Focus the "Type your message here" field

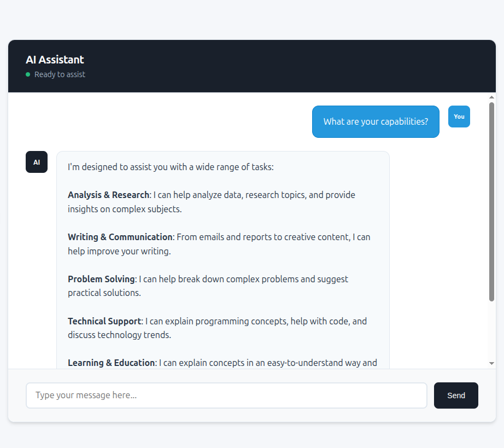(226, 395)
